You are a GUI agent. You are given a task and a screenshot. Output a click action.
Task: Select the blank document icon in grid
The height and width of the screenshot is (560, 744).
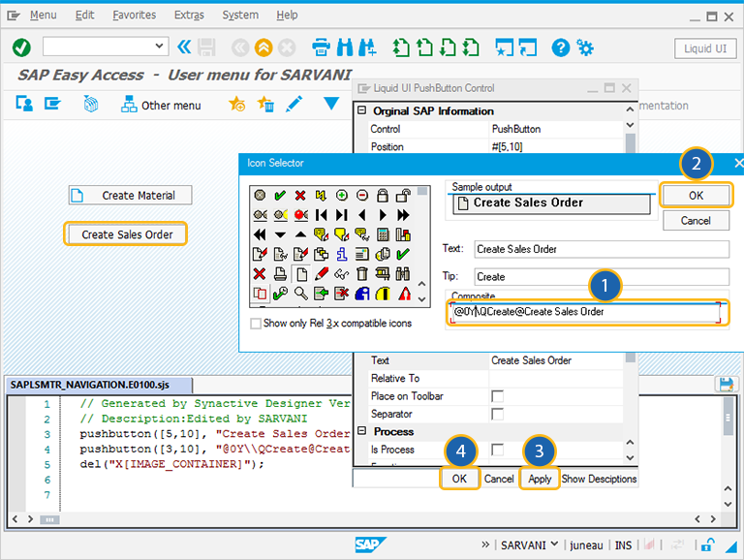coord(301,274)
